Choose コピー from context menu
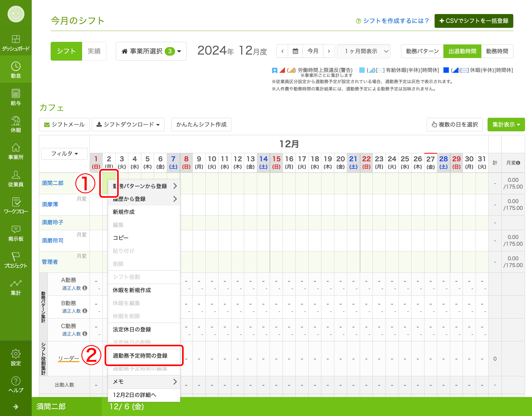 click(144, 238)
